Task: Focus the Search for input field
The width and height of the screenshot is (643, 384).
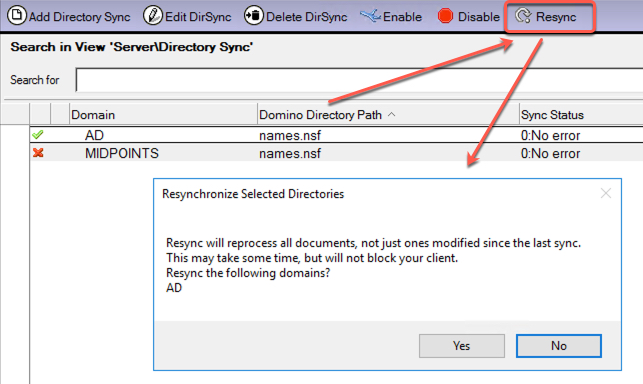Action: click(359, 80)
